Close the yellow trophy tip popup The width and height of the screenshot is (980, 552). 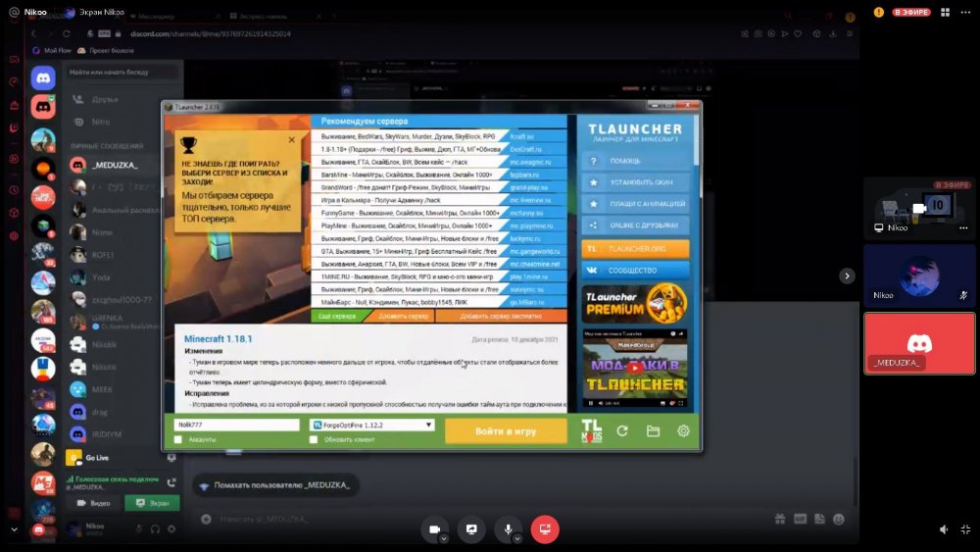point(291,140)
